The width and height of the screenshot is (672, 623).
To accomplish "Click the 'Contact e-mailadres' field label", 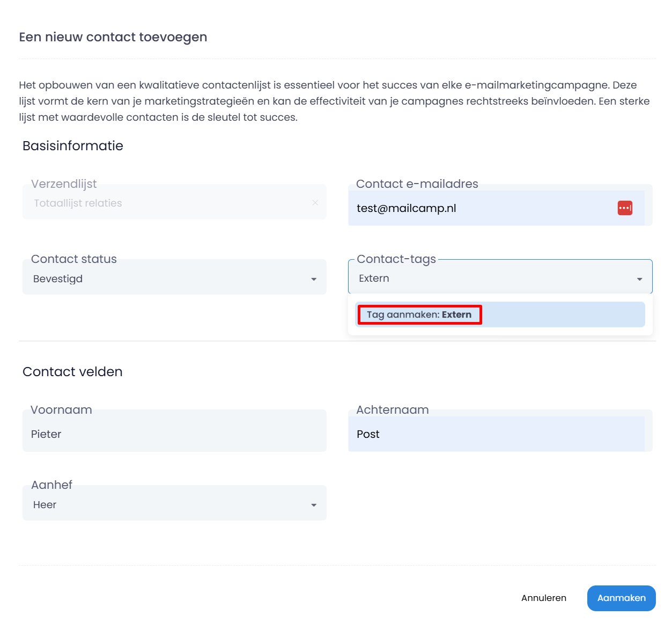I will [x=417, y=184].
